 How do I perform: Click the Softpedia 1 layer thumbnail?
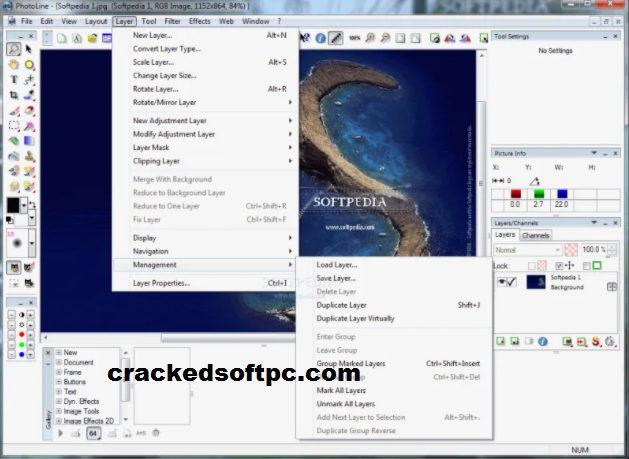[x=536, y=282]
